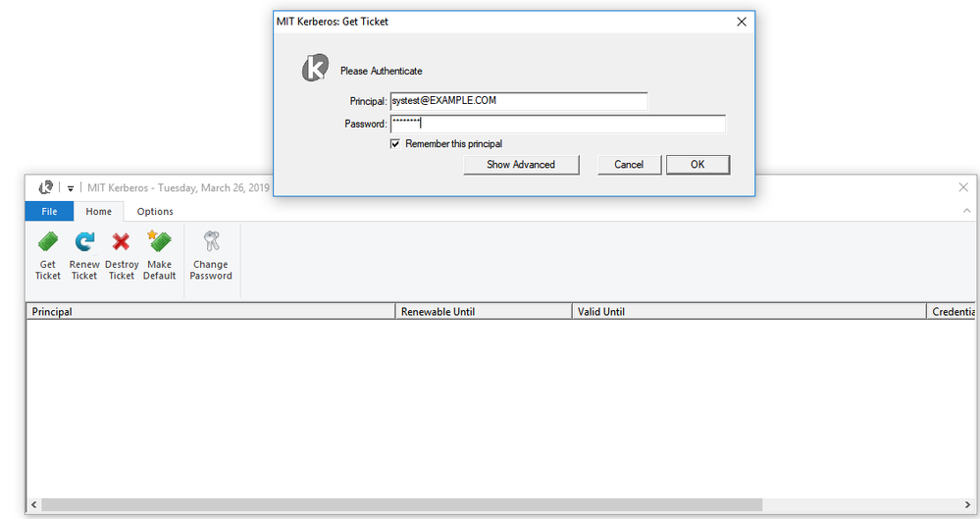
Task: Click the Kerberos K logo in dialog
Action: click(x=315, y=68)
